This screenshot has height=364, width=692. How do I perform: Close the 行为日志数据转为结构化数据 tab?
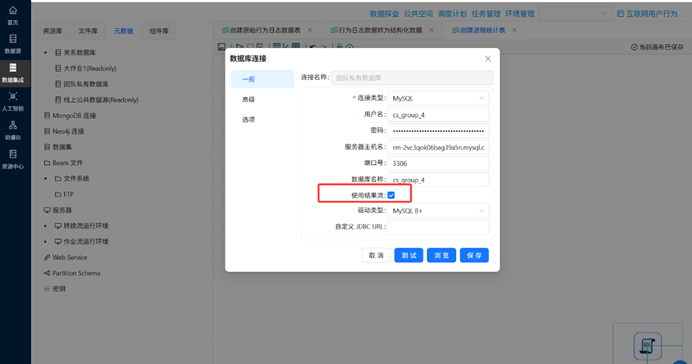click(x=431, y=30)
